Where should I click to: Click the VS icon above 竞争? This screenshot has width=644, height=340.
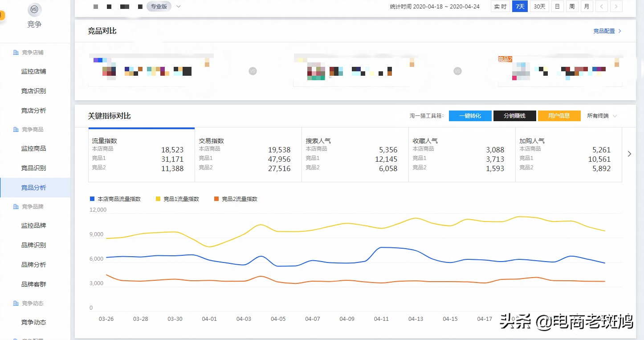click(x=34, y=9)
